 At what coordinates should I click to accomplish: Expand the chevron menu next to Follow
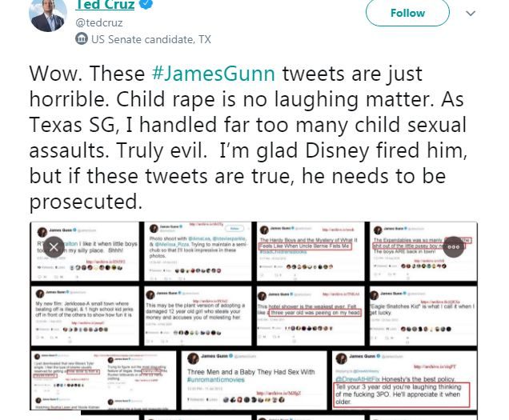470,14
